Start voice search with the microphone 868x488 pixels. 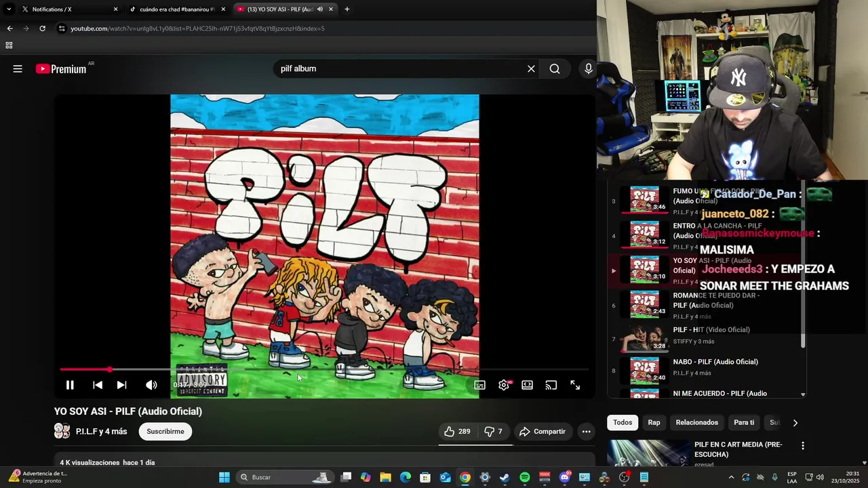click(x=589, y=68)
